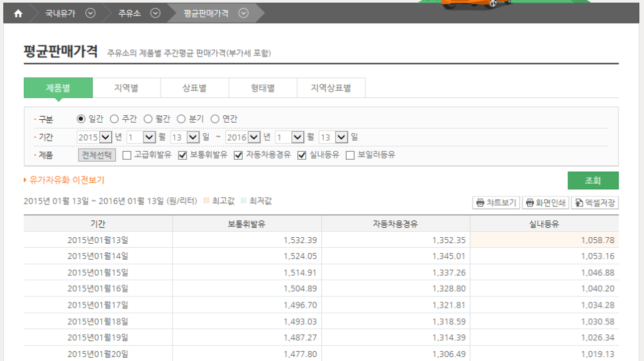This screenshot has height=361, width=644.
Task: Switch to the 제품별 tab
Action: click(58, 88)
